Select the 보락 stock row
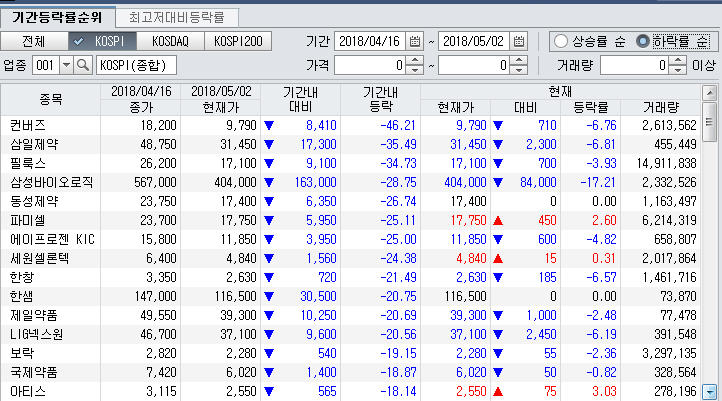The image size is (722, 401). [350, 353]
